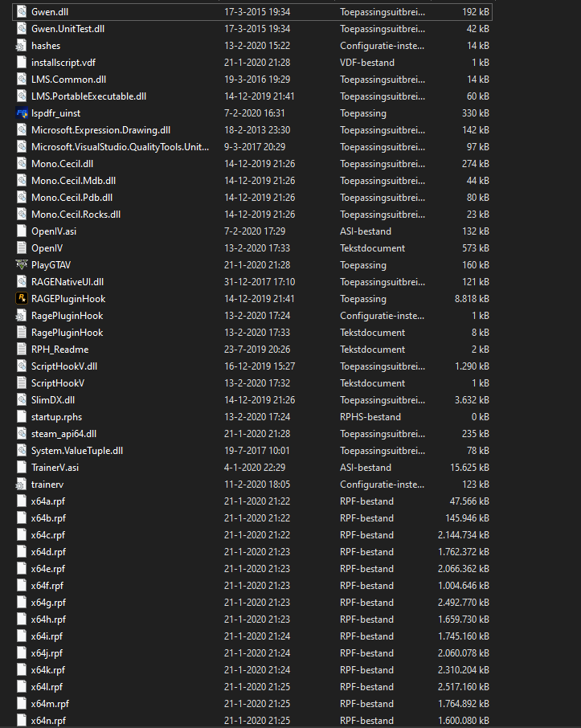The width and height of the screenshot is (581, 728).
Task: Click the TrainerV.asi file icon
Action: (22, 468)
